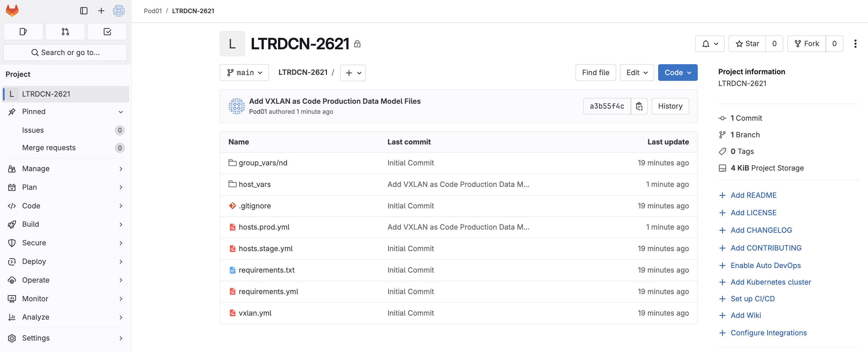Open the merge requests shortcut icon
Image resolution: width=868 pixels, height=352 pixels.
(x=65, y=32)
